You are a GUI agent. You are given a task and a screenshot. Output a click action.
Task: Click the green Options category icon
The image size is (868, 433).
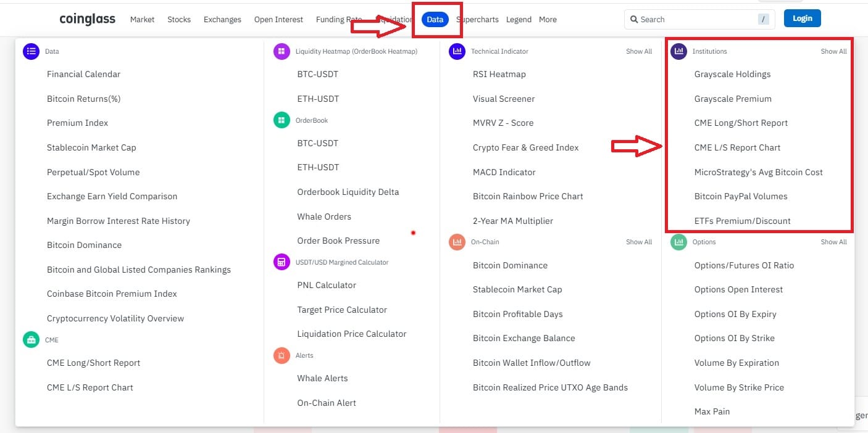678,242
